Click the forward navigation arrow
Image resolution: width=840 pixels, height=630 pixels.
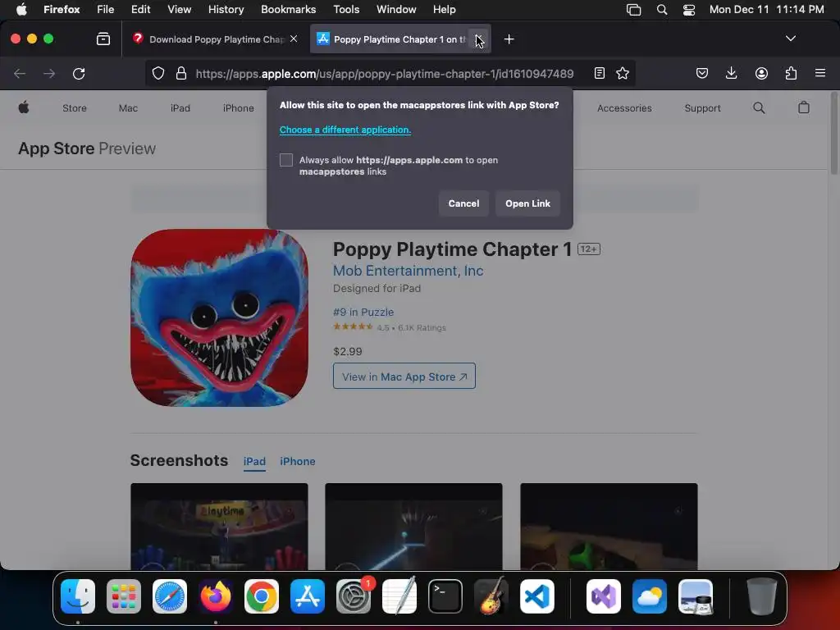pos(49,73)
